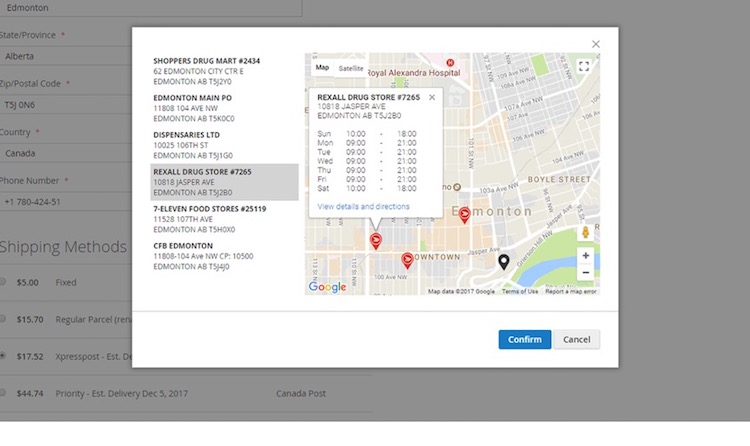Choose the $15.70 Regular Parcel shipping
This screenshot has height=446, width=750.
3,319
